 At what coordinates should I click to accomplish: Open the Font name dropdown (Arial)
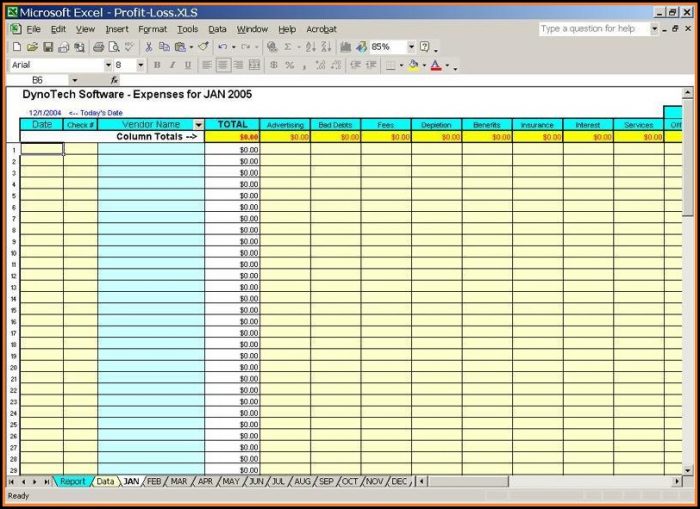108,65
